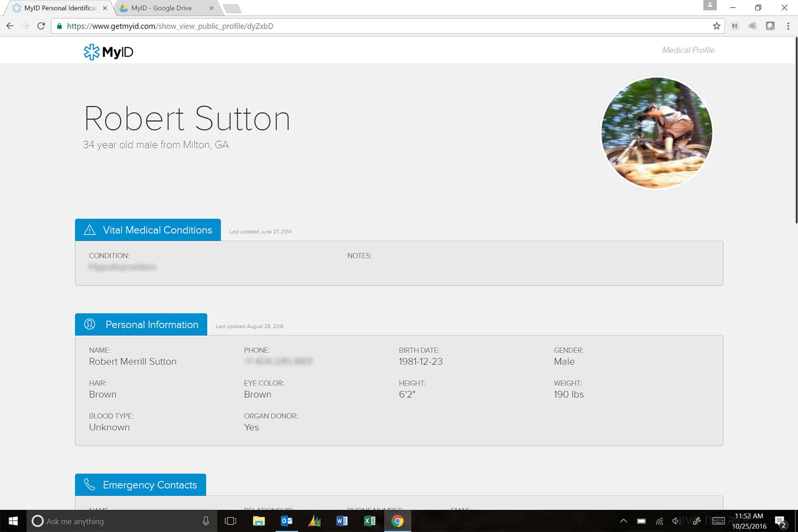Click the battery tray icon
Screen dimensions: 798x532
point(641,521)
